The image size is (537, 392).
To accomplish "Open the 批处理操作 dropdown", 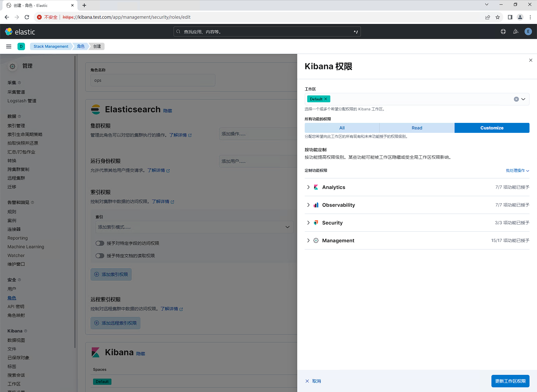I will click(517, 171).
